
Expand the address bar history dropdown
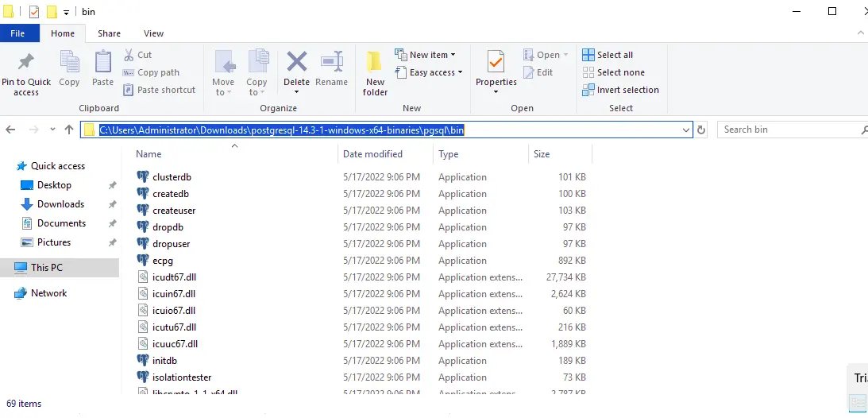click(x=686, y=130)
